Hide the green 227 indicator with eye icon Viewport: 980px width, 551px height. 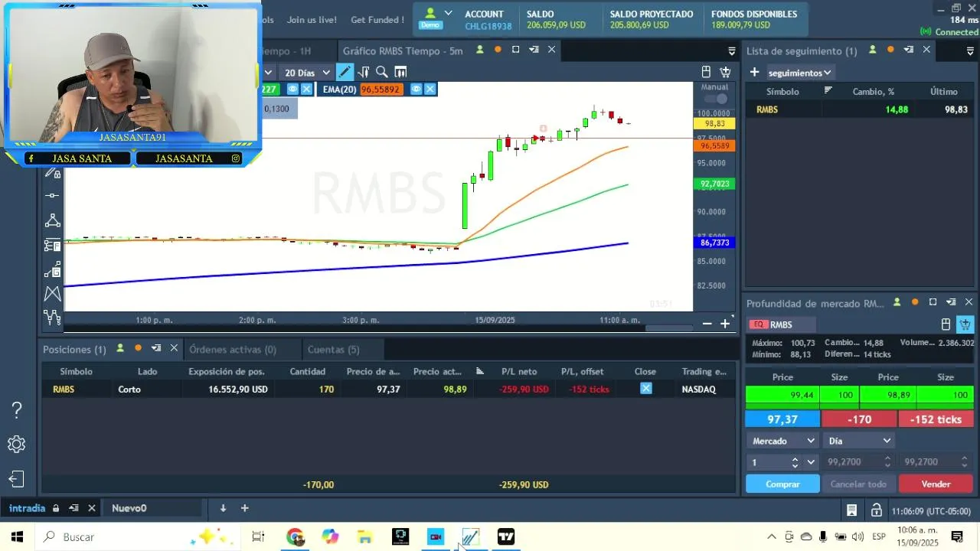[292, 90]
